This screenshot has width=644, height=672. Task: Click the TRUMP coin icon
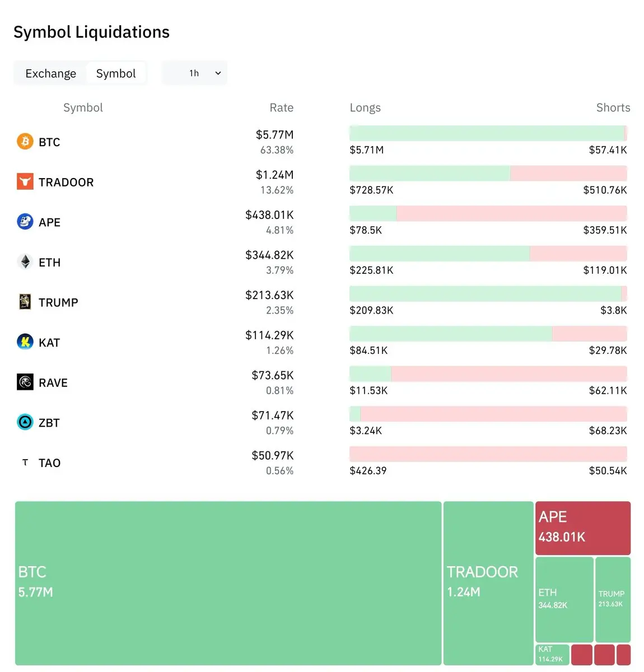(x=25, y=302)
